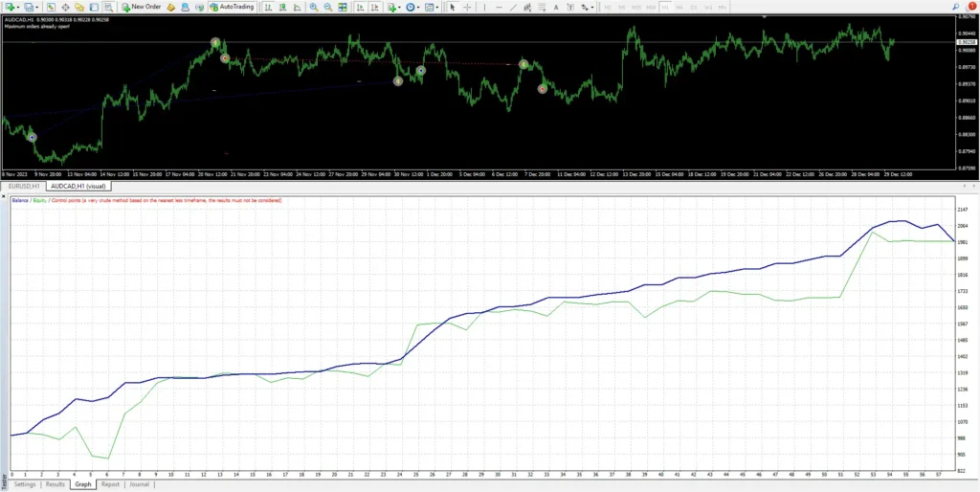The image size is (980, 492).
Task: Enable chart shift icon
Action: 374,7
